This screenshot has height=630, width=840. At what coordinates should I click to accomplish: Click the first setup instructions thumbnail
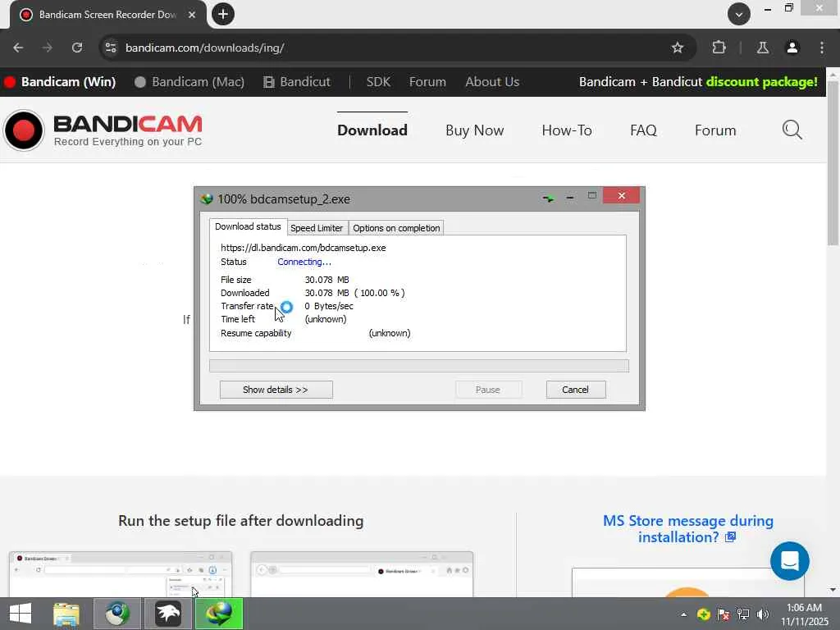click(121, 573)
